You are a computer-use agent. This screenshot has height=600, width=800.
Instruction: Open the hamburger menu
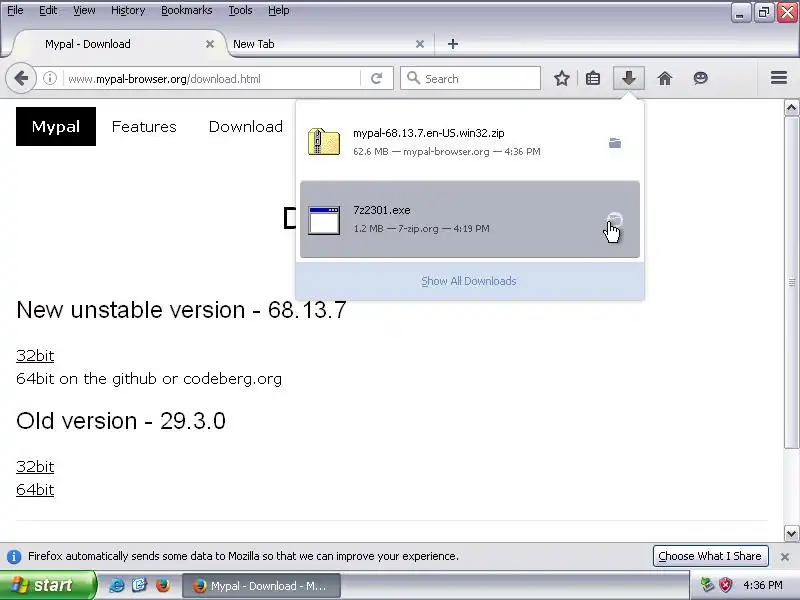coord(779,78)
